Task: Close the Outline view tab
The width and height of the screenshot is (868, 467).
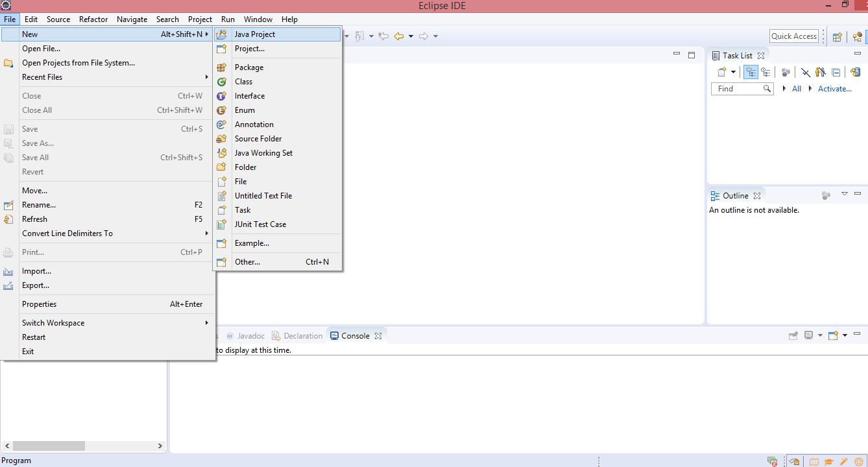Action: pos(756,195)
